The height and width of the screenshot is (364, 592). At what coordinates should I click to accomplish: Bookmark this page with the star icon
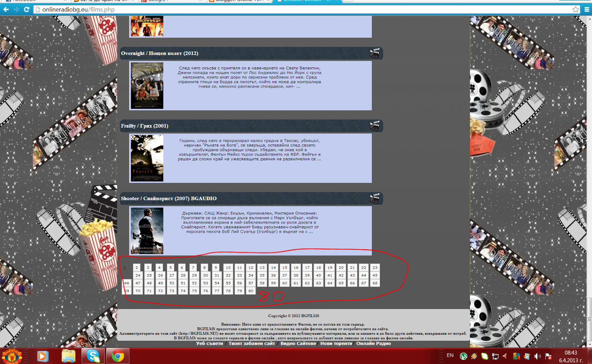576,10
